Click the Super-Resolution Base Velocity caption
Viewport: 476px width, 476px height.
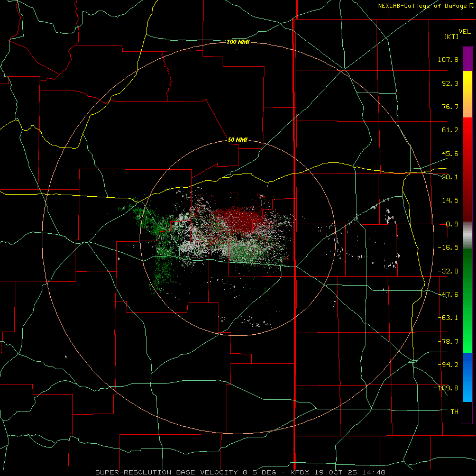coord(241,472)
